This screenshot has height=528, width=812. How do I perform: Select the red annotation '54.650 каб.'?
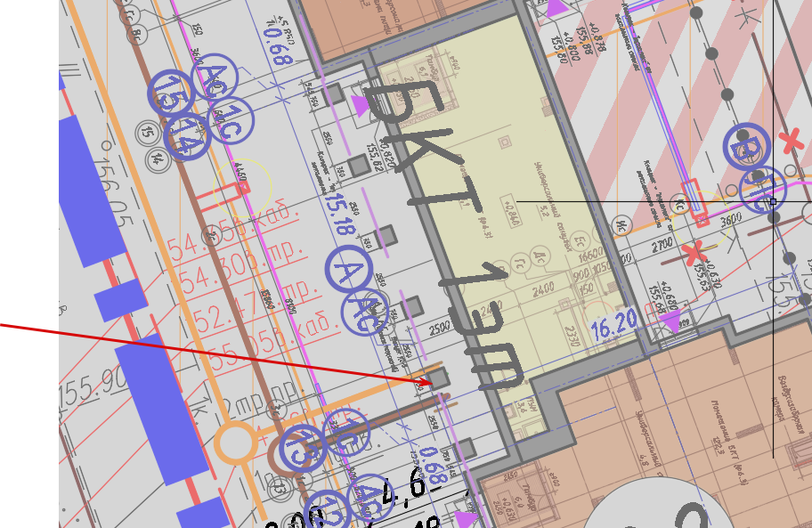232,231
